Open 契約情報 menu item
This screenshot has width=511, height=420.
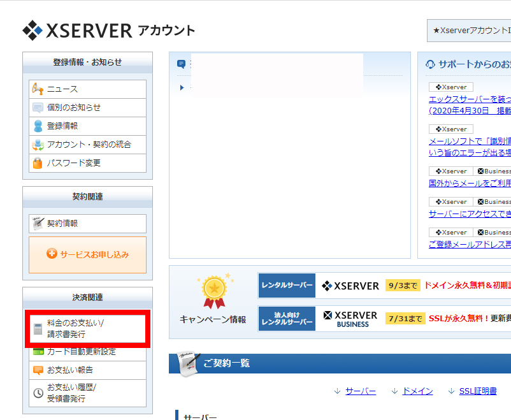[62, 224]
